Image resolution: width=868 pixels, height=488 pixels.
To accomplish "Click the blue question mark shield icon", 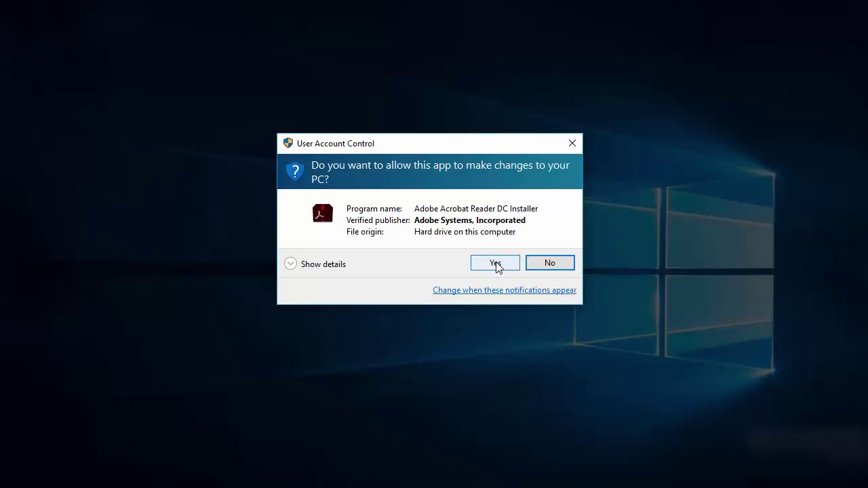I will 294,171.
